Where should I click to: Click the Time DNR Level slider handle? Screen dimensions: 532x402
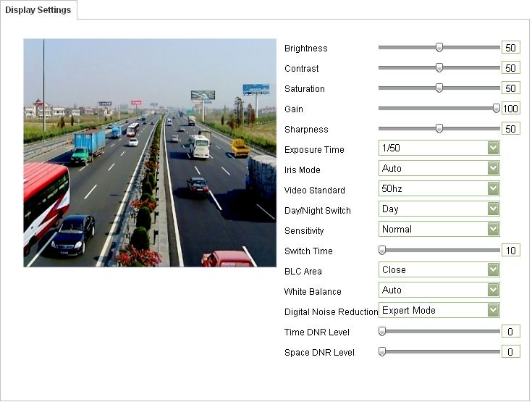382,332
